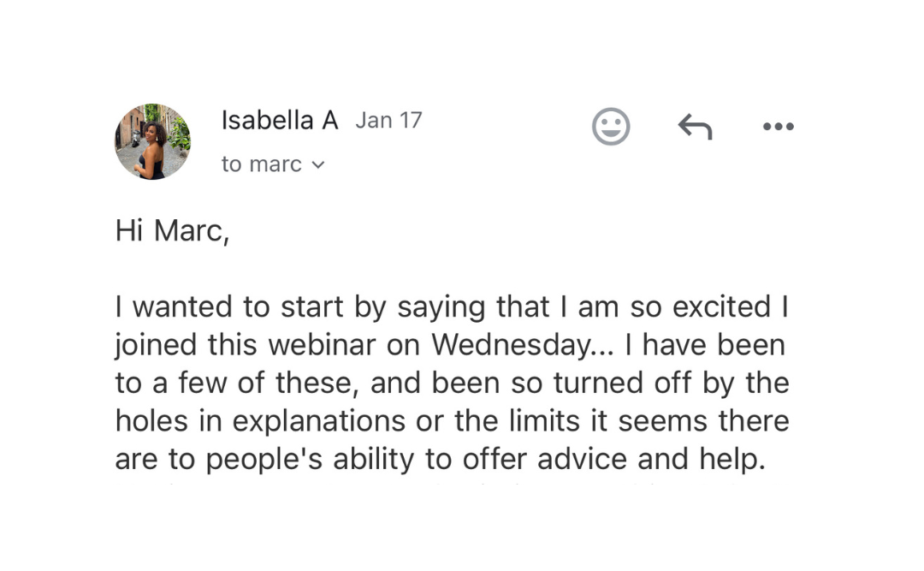924x571 pixels.
Task: Add an emoji reaction to the email
Action: pos(611,126)
